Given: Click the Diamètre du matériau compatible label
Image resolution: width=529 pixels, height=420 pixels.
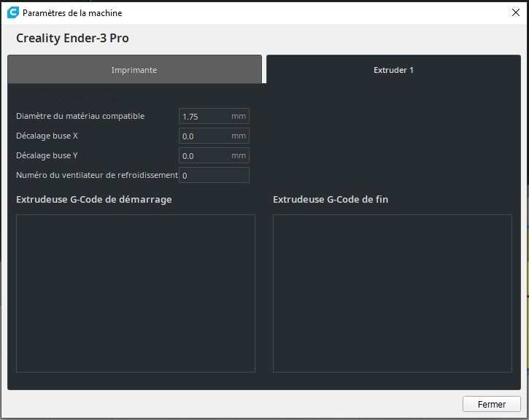Looking at the screenshot, I should pyautogui.click(x=80, y=116).
